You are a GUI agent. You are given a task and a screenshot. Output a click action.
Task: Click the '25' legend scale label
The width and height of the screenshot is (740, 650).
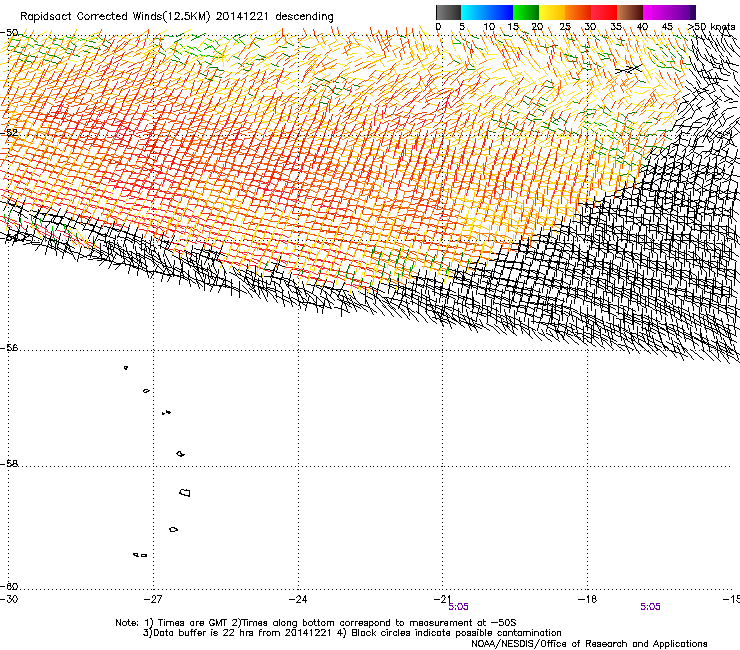tap(565, 27)
